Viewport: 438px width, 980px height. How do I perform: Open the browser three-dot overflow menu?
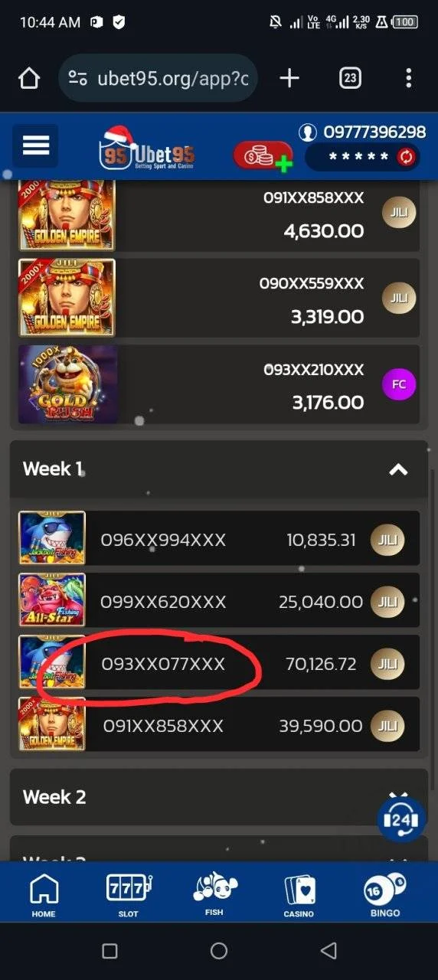(x=408, y=78)
